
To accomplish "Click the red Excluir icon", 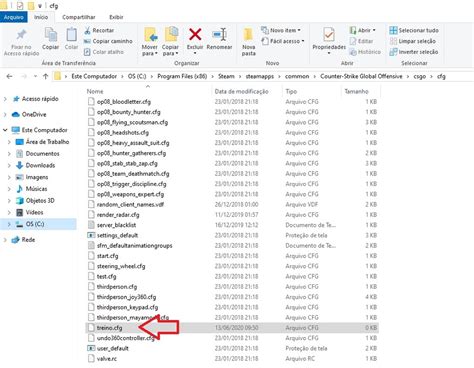I will [x=195, y=34].
